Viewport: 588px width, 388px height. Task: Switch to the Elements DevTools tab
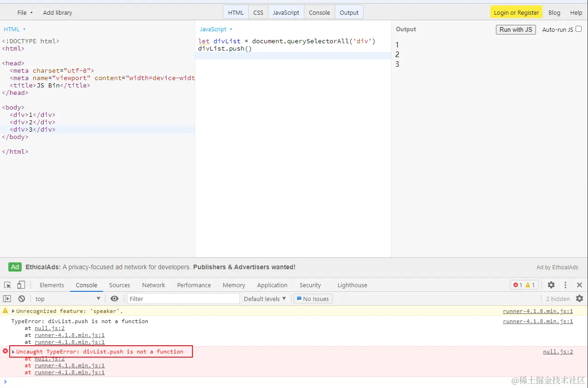[52, 285]
